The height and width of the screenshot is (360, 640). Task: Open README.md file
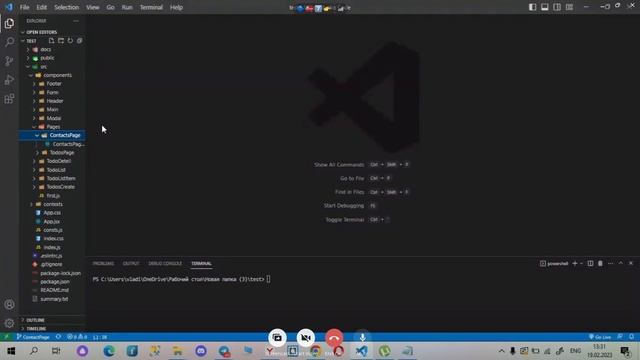pyautogui.click(x=52, y=290)
